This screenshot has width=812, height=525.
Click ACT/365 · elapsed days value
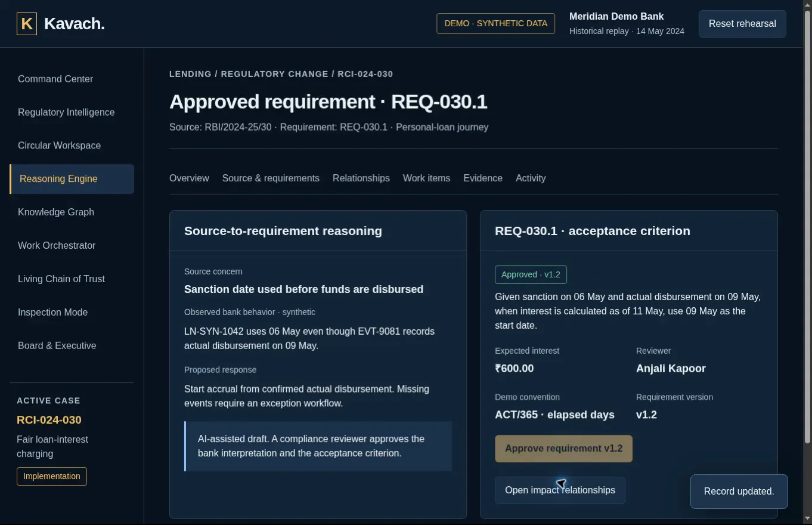coord(554,415)
